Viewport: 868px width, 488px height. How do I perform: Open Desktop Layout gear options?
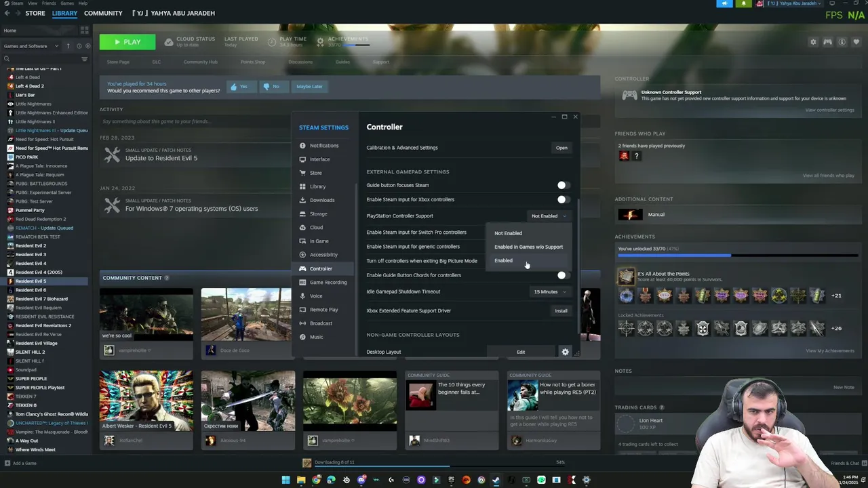point(565,352)
